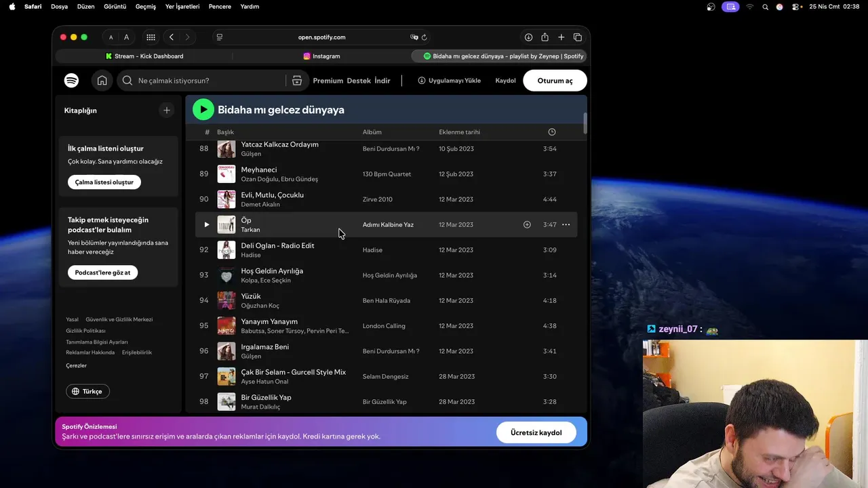Reload the Spotify page
The height and width of the screenshot is (488, 868).
click(x=425, y=37)
